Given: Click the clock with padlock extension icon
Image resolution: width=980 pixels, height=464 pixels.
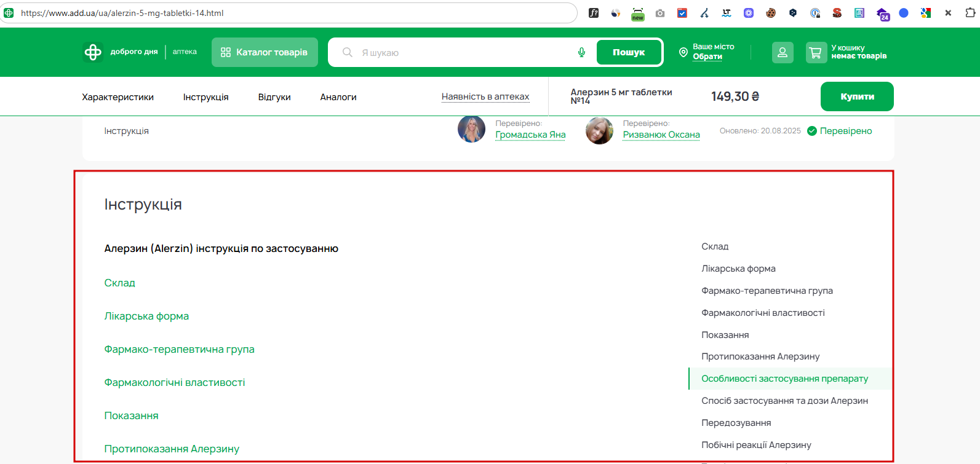Looking at the screenshot, I should (x=815, y=13).
